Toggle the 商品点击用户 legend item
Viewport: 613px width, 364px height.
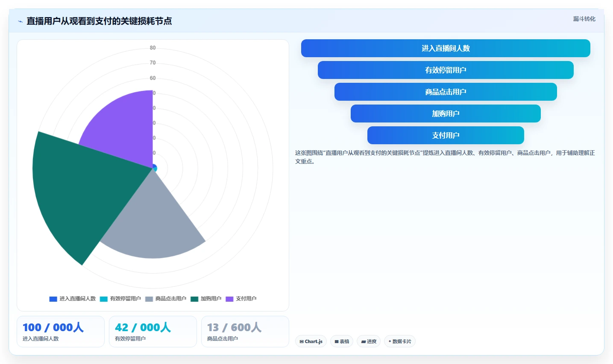point(166,299)
